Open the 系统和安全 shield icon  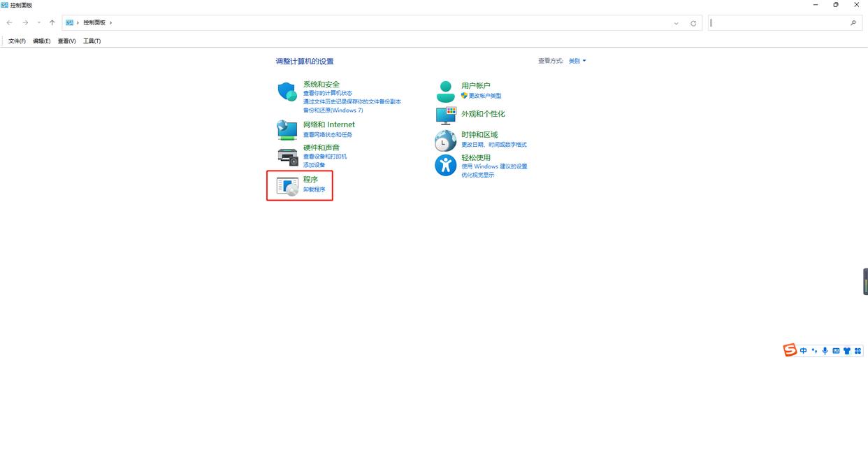point(287,92)
